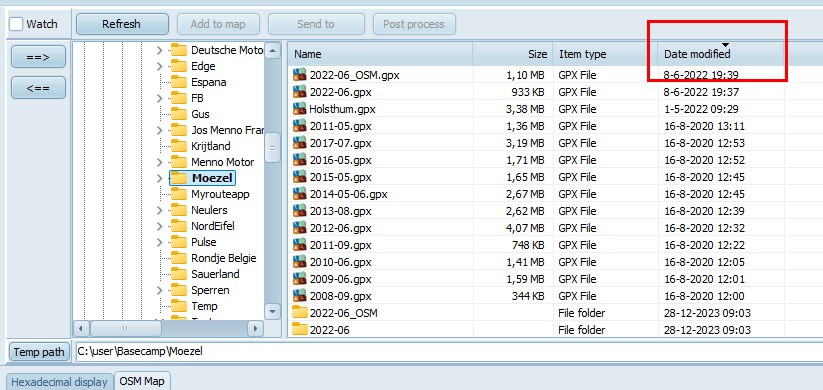Click the Temp path button
This screenshot has width=823, height=390.
pos(39,352)
